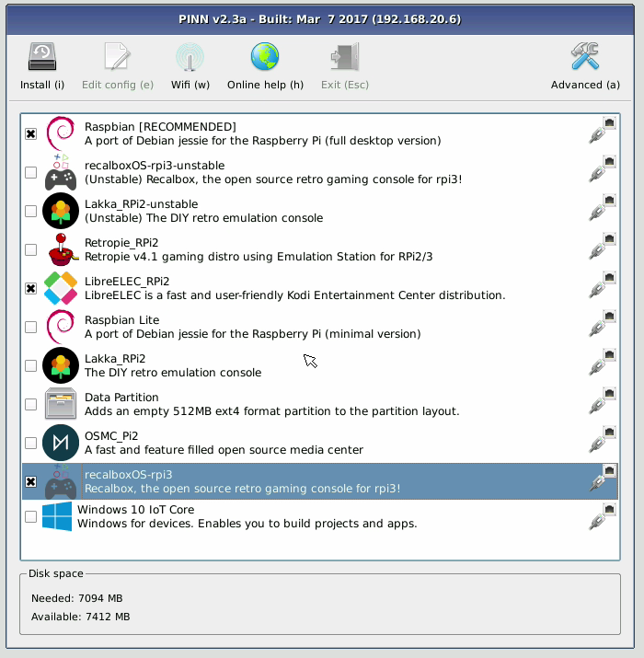Screen dimensions: 644x658
Task: Click the Lakka_RPi2 flower icon
Action: [x=61, y=365]
